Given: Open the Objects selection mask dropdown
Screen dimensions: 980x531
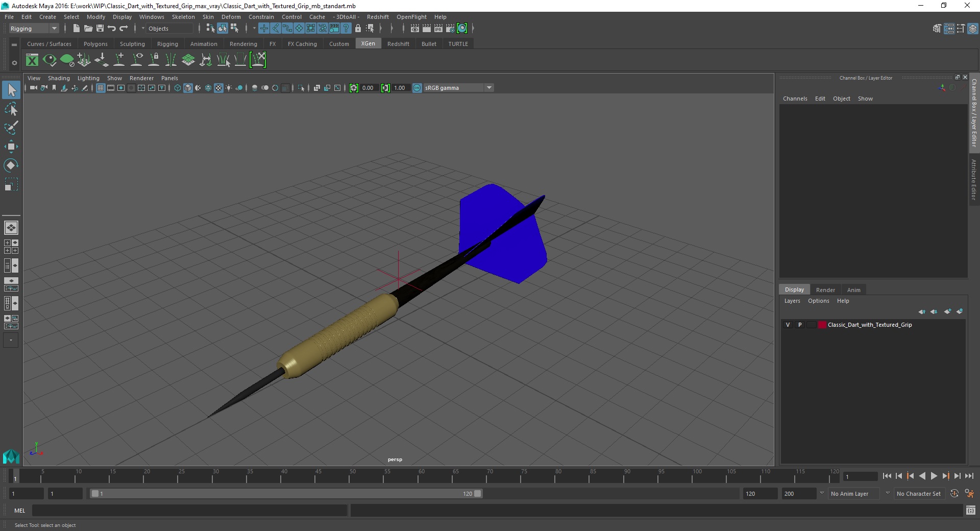Looking at the screenshot, I should click(168, 29).
